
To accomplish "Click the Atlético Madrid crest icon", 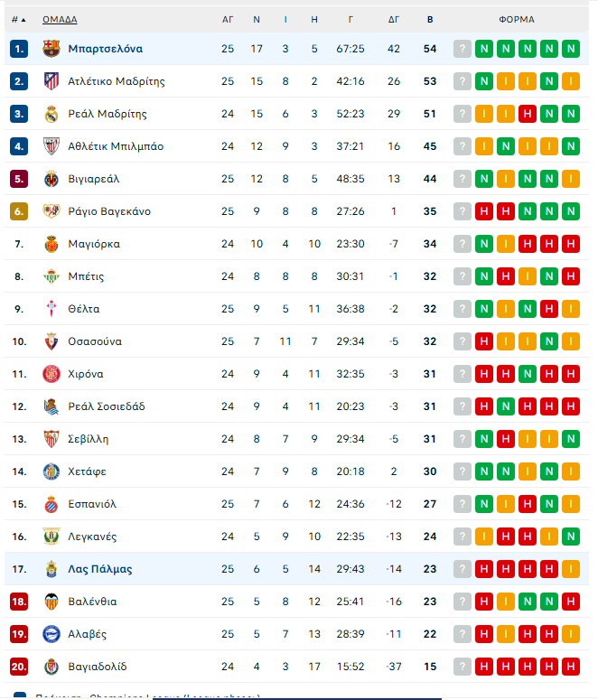I will point(51,81).
